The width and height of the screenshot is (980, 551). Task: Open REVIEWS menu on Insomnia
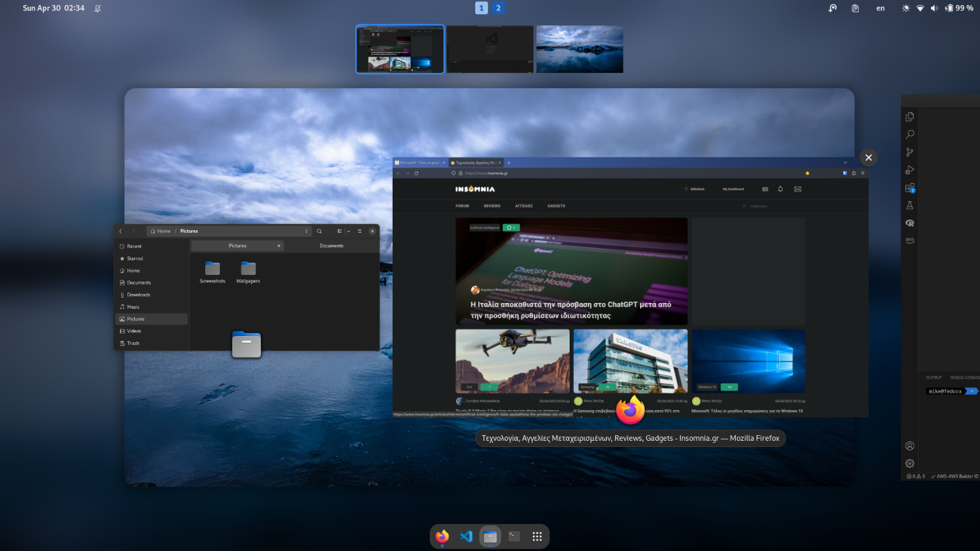(x=492, y=206)
